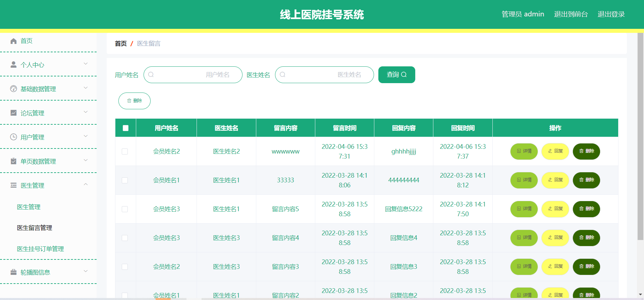Check the row with 留言内容 33333
The width and height of the screenshot is (644, 300).
(x=125, y=180)
